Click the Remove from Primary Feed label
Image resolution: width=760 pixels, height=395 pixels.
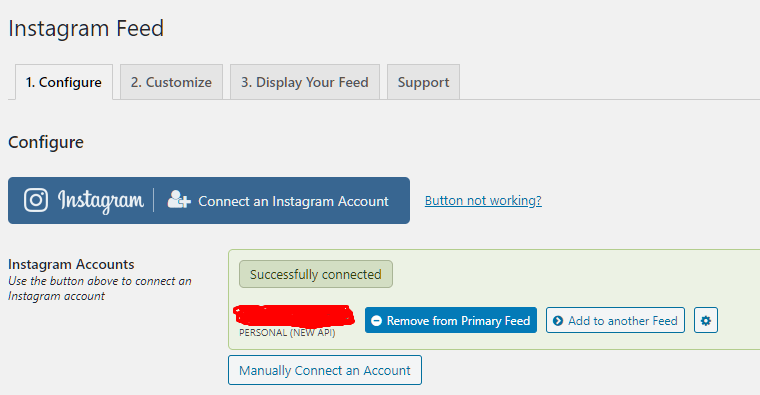pos(458,321)
